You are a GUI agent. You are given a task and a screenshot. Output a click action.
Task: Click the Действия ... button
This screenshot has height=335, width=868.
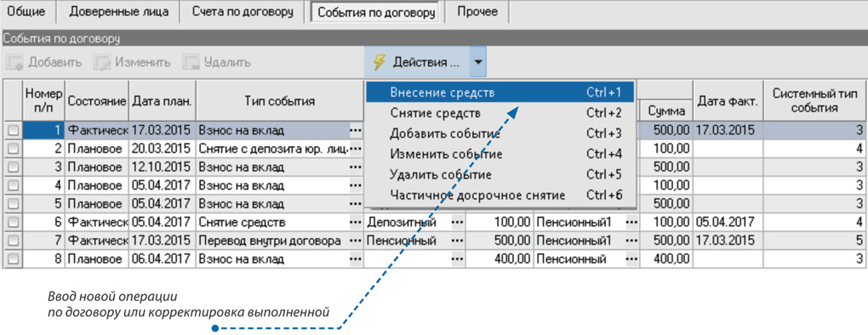click(x=417, y=62)
